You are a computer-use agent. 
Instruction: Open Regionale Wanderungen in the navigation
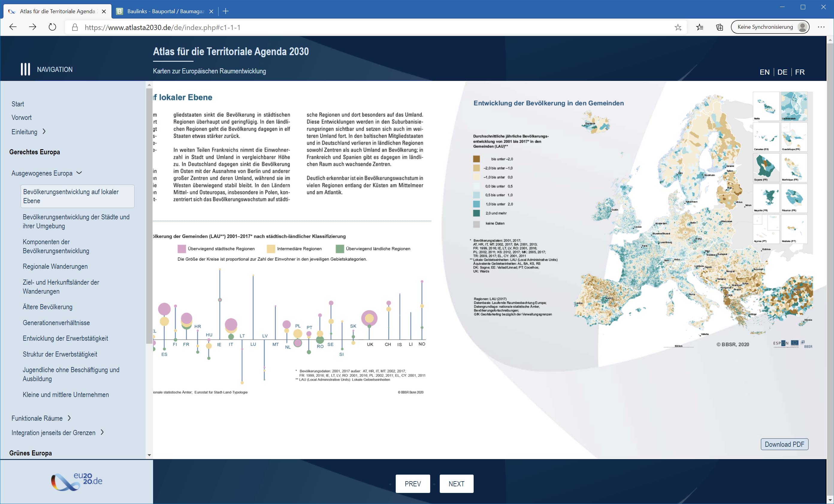pyautogui.click(x=55, y=266)
